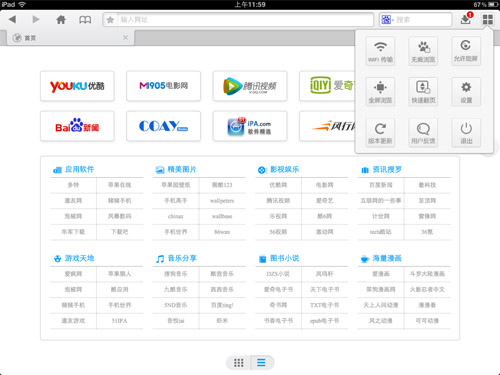The width and height of the screenshot is (500, 375).
Task: Toggle 全屏浏览 fullscreen browsing
Action: click(x=380, y=92)
